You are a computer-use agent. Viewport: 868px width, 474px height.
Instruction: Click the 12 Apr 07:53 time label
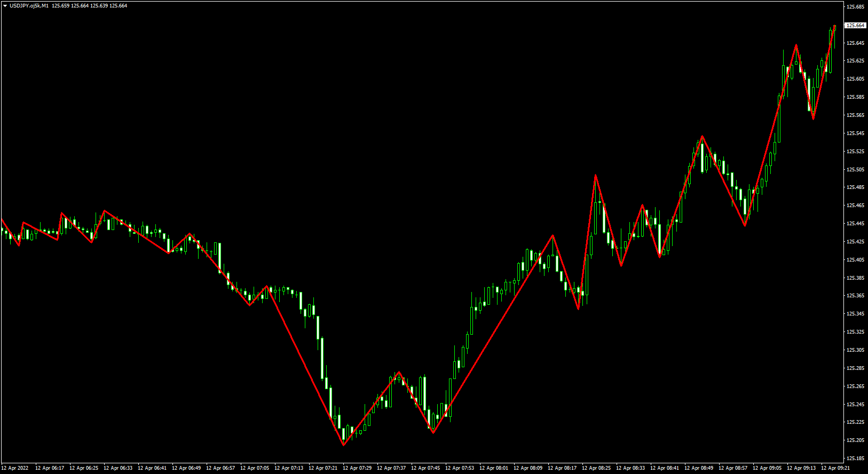click(460, 468)
